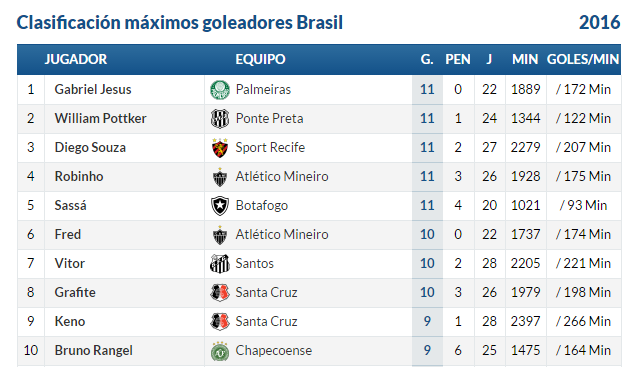Click the Ponte Preta team crest
638x367 pixels.
coord(220,119)
